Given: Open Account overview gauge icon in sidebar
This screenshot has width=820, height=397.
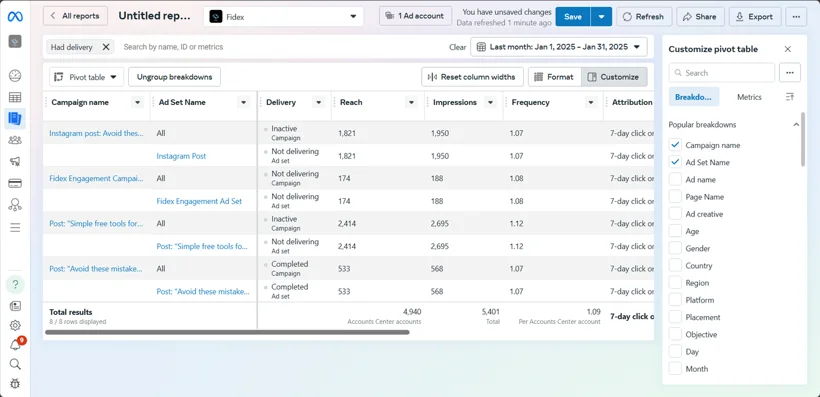Looking at the screenshot, I should tap(15, 75).
